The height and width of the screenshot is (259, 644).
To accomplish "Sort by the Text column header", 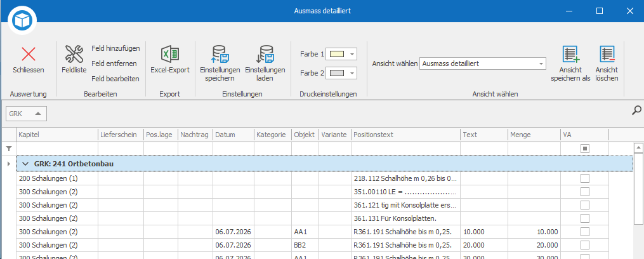I will [484, 135].
